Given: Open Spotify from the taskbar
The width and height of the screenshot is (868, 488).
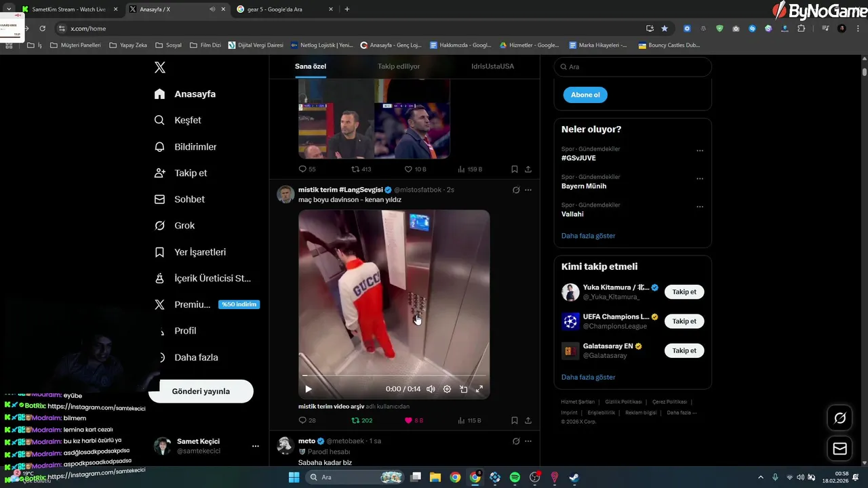Looking at the screenshot, I should 515,477.
